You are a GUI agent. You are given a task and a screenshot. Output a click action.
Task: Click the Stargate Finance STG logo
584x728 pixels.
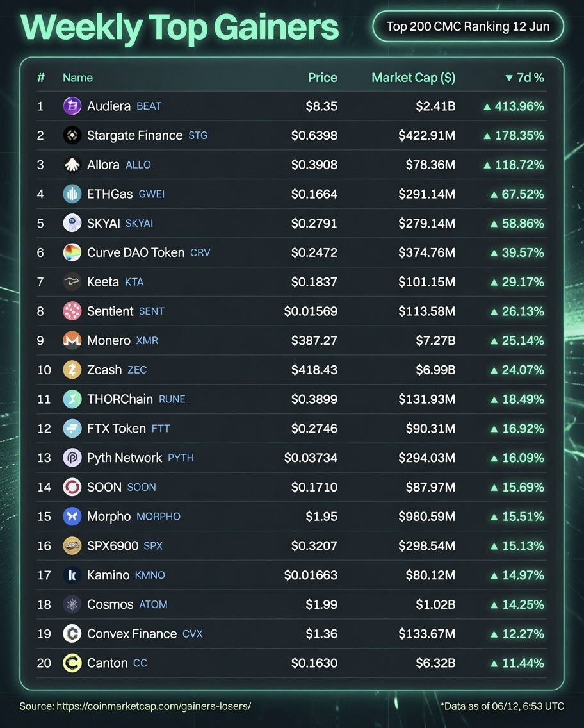72,135
